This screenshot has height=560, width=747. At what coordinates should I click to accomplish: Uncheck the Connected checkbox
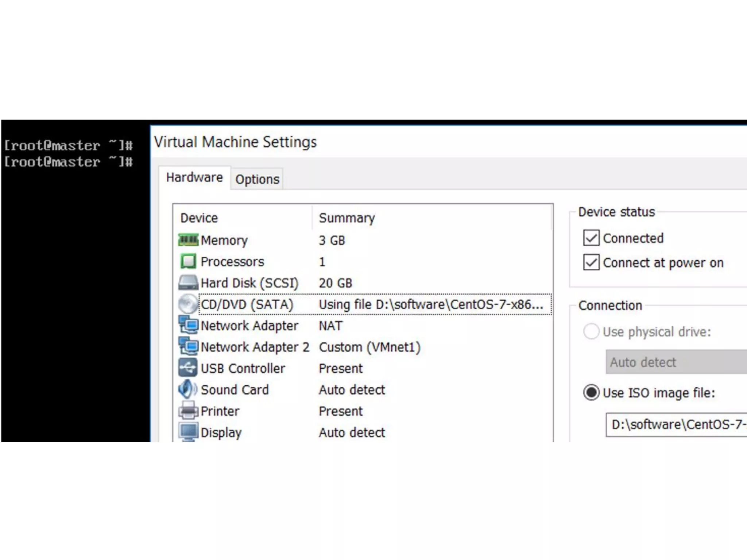(591, 238)
